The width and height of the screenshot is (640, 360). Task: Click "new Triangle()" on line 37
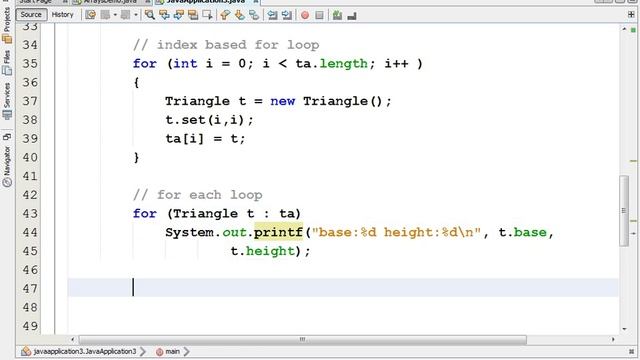327,101
